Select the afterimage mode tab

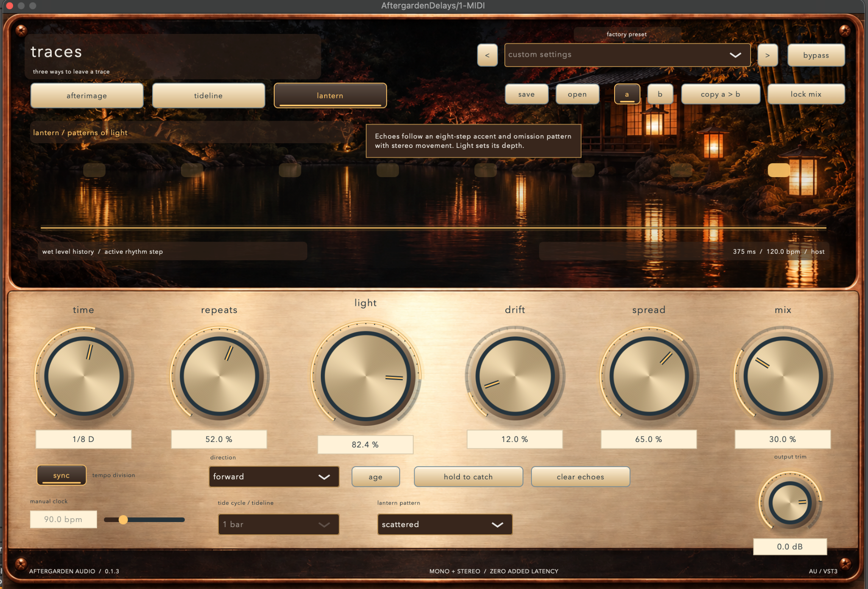pyautogui.click(x=87, y=95)
